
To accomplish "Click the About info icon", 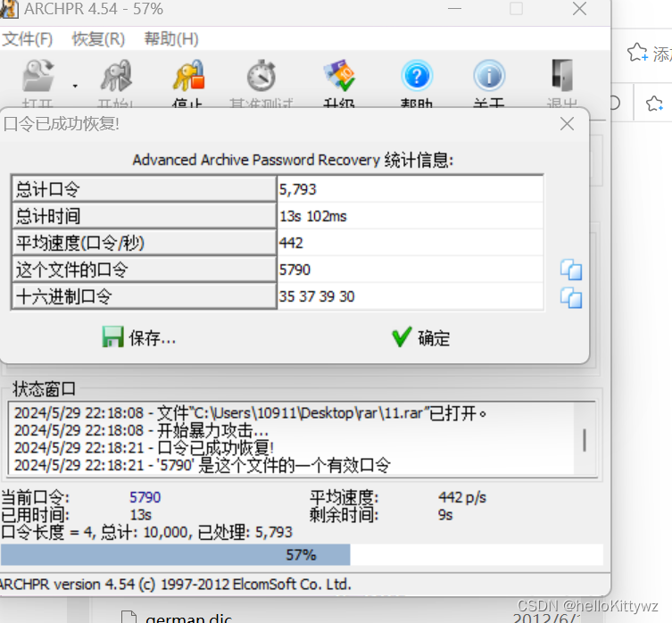I will [x=489, y=76].
